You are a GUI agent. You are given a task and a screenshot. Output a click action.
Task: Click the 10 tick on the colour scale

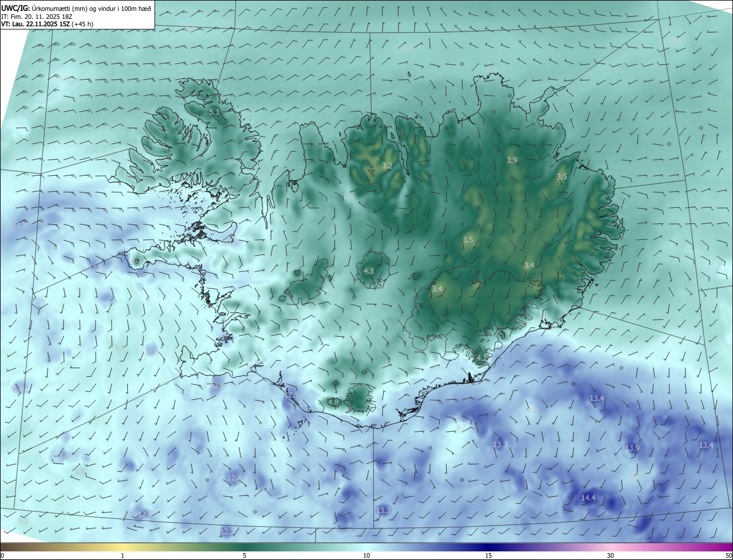pos(366,555)
